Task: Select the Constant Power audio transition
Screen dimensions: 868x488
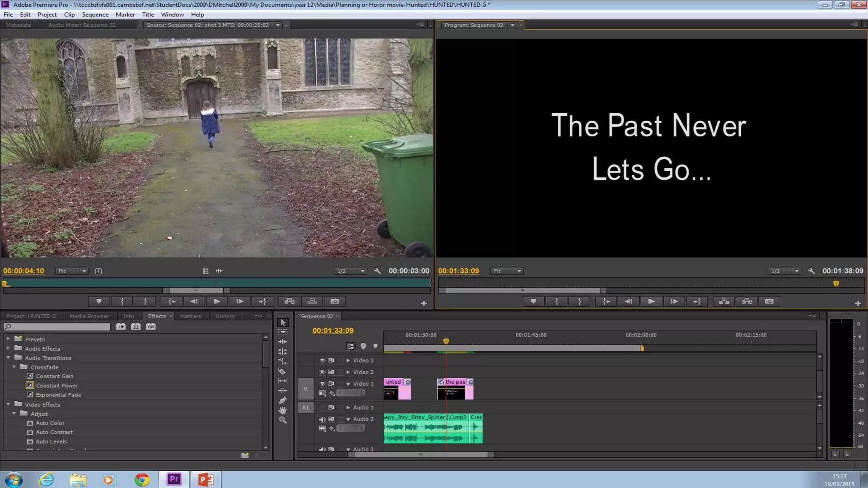Action: [x=56, y=385]
